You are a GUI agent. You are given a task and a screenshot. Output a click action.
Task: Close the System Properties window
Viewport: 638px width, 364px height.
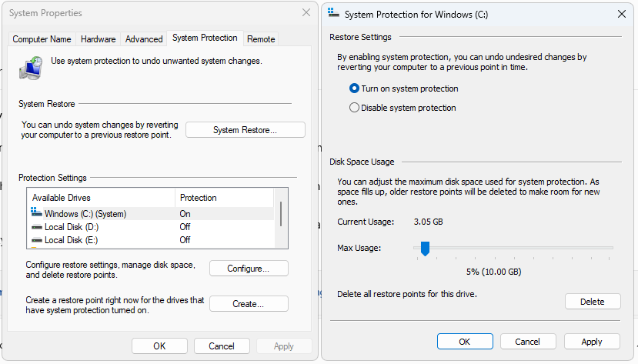pyautogui.click(x=306, y=12)
